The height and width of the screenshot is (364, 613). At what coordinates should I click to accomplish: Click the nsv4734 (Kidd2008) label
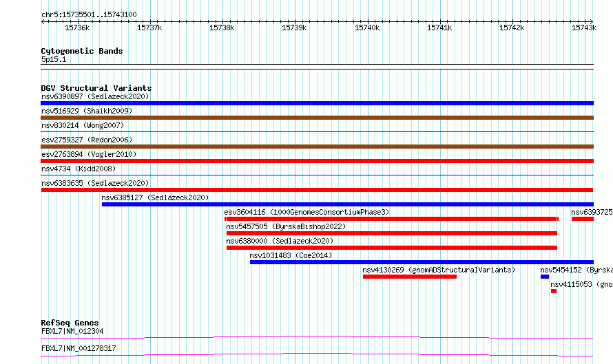tap(79, 169)
